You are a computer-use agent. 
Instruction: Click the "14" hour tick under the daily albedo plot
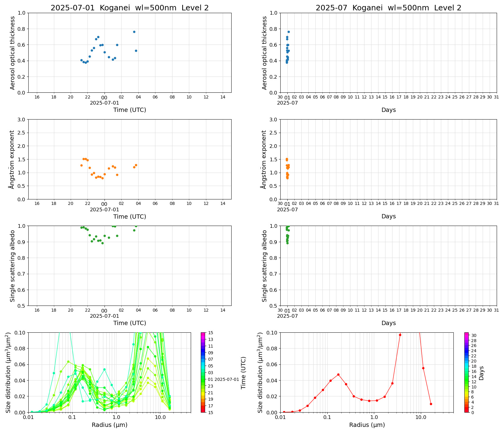click(x=223, y=310)
